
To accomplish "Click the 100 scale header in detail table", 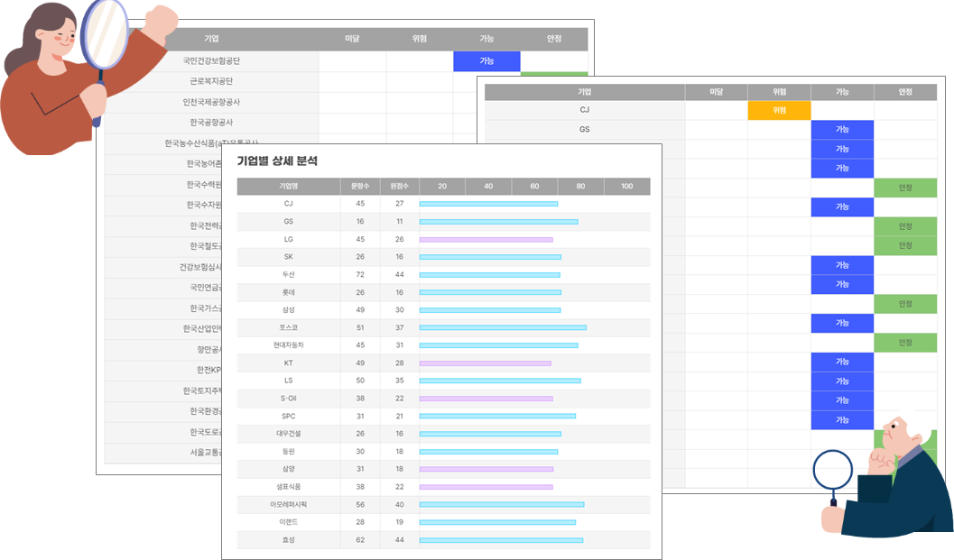I will 626,186.
